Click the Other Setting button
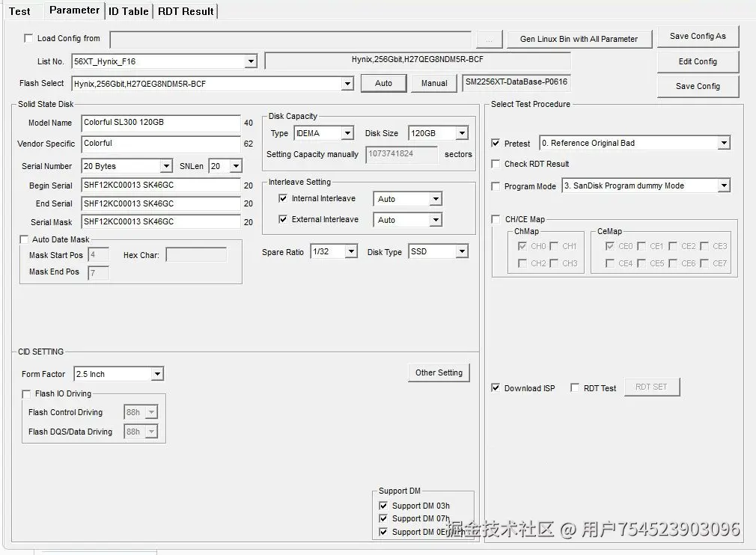The height and width of the screenshot is (555, 756). pyautogui.click(x=439, y=373)
